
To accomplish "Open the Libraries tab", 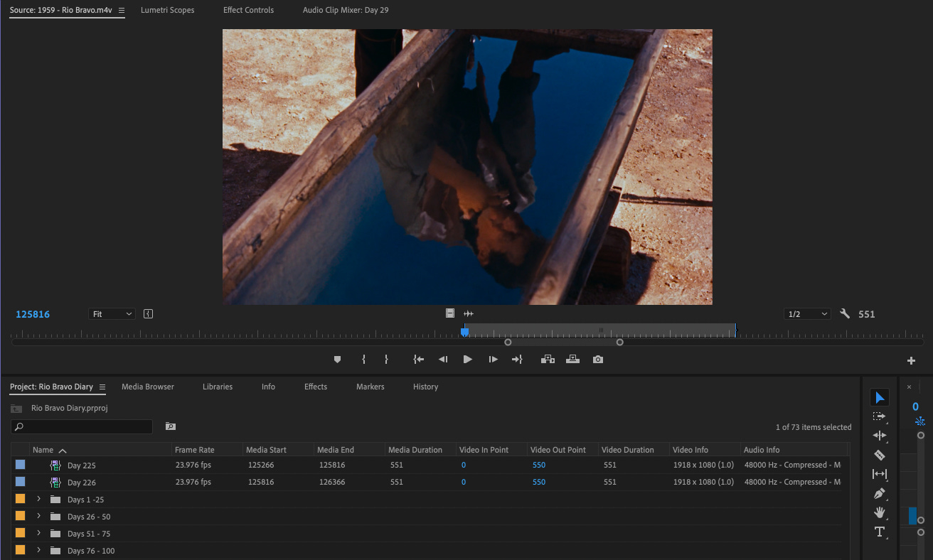I will [x=218, y=387].
